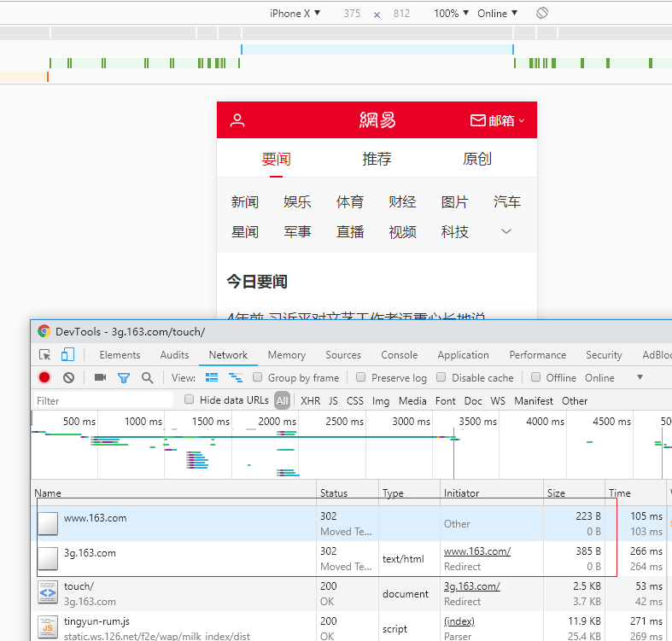Open the iPhone X device dropdown

click(295, 14)
